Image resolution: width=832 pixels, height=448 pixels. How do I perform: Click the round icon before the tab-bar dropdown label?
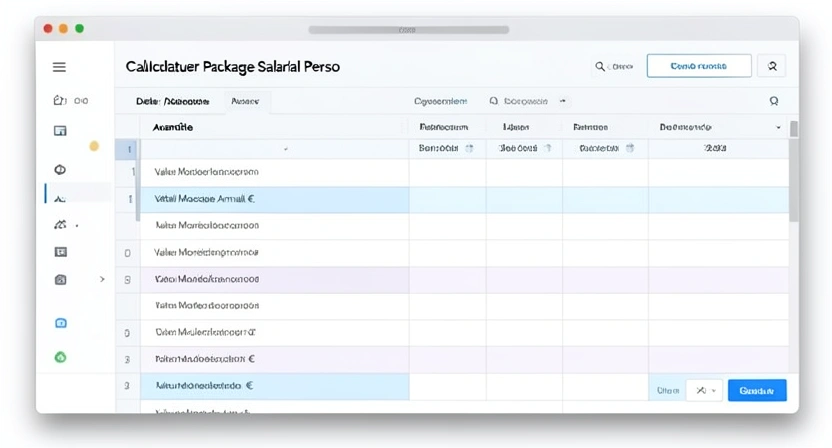pos(493,101)
